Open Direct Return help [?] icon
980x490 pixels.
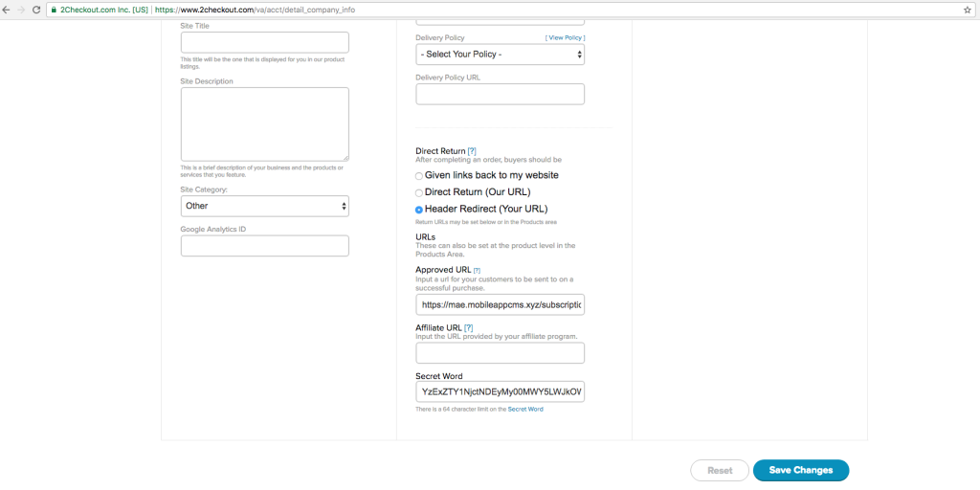click(472, 151)
